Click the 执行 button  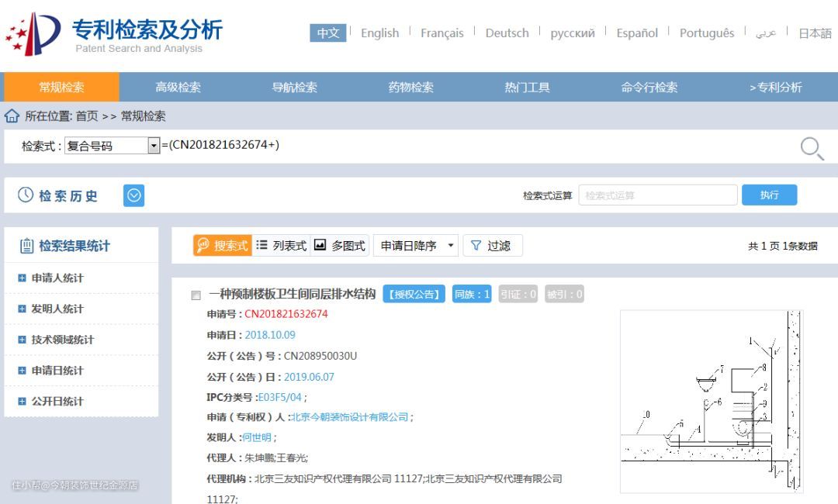tap(769, 195)
